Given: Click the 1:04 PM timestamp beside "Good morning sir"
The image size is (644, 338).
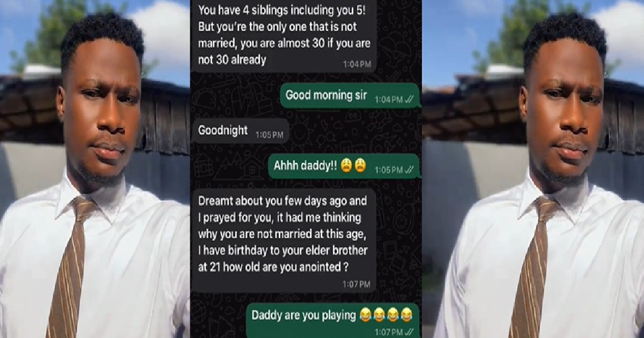Looking at the screenshot, I should [388, 99].
